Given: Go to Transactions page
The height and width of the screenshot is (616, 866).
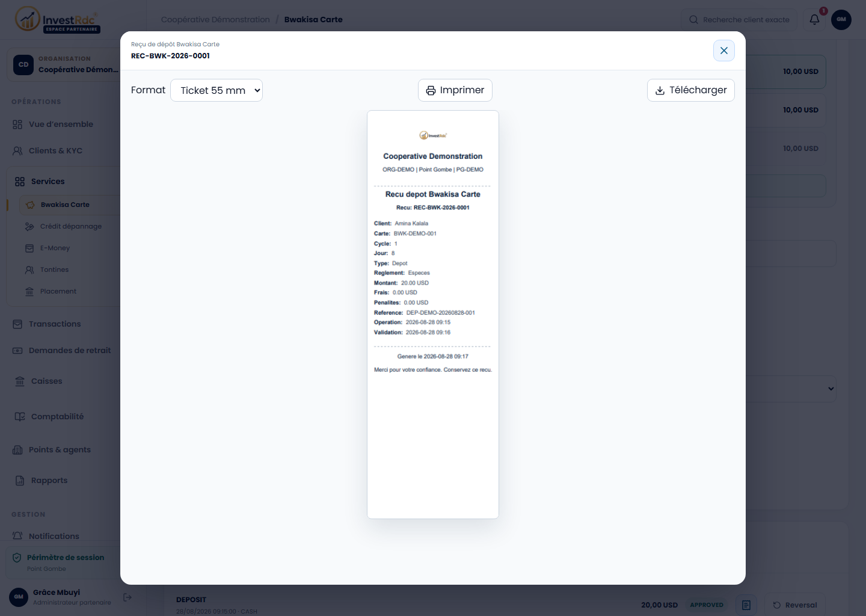Looking at the screenshot, I should tap(55, 324).
